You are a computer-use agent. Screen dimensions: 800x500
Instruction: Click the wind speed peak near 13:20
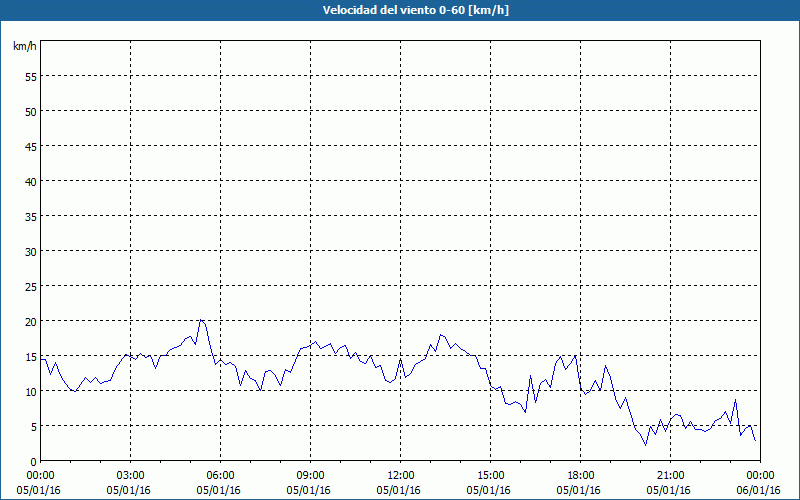440,335
